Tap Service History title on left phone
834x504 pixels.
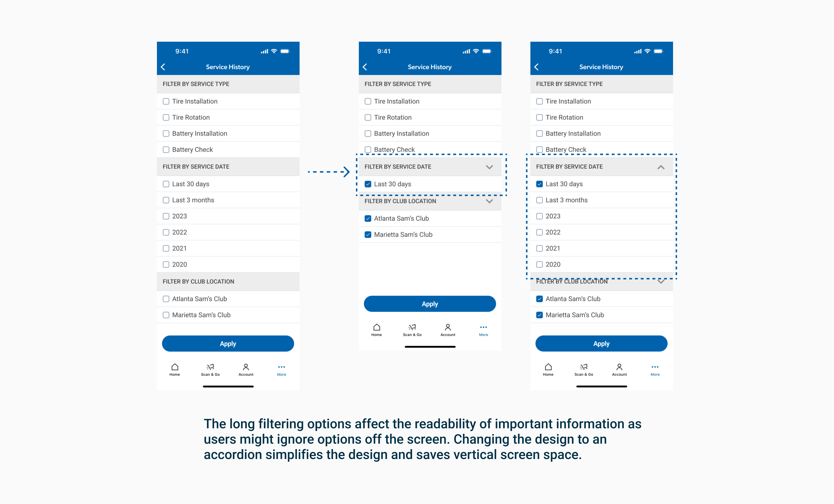coord(228,67)
